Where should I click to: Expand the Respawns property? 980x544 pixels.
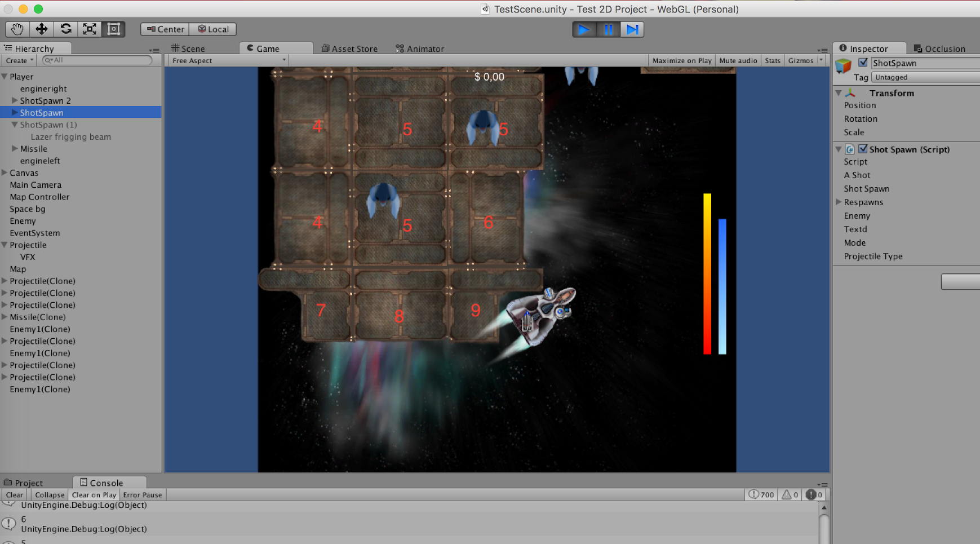click(x=839, y=202)
